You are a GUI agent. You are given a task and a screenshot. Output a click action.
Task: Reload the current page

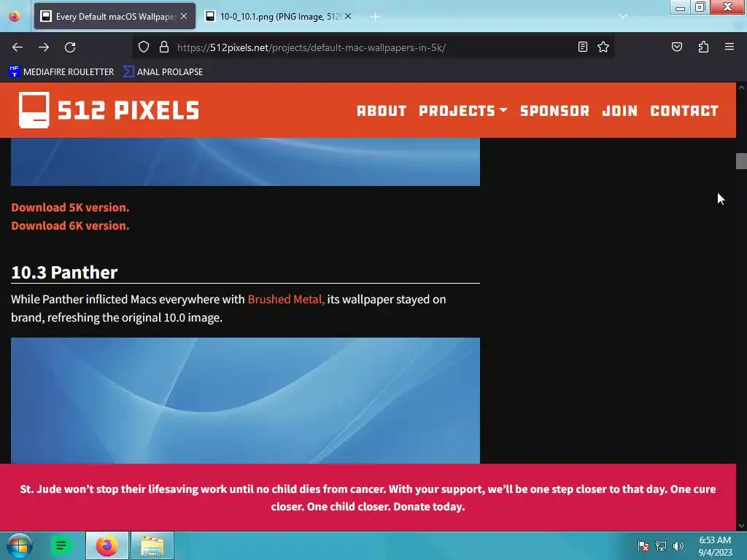pos(70,47)
